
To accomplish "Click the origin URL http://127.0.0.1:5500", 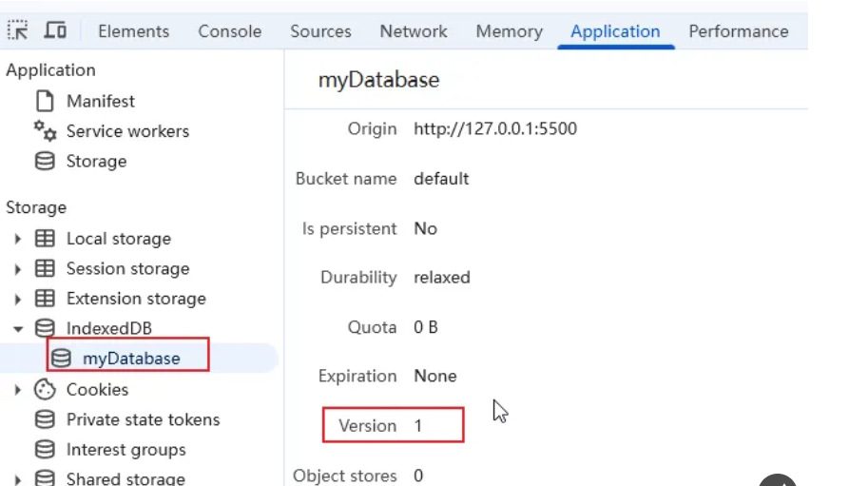I will (494, 128).
